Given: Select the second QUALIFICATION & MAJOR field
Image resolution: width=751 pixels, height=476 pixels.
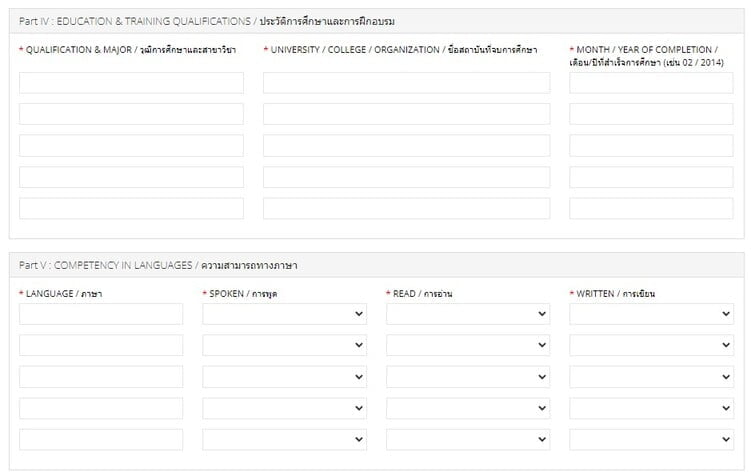Looking at the screenshot, I should [x=131, y=114].
